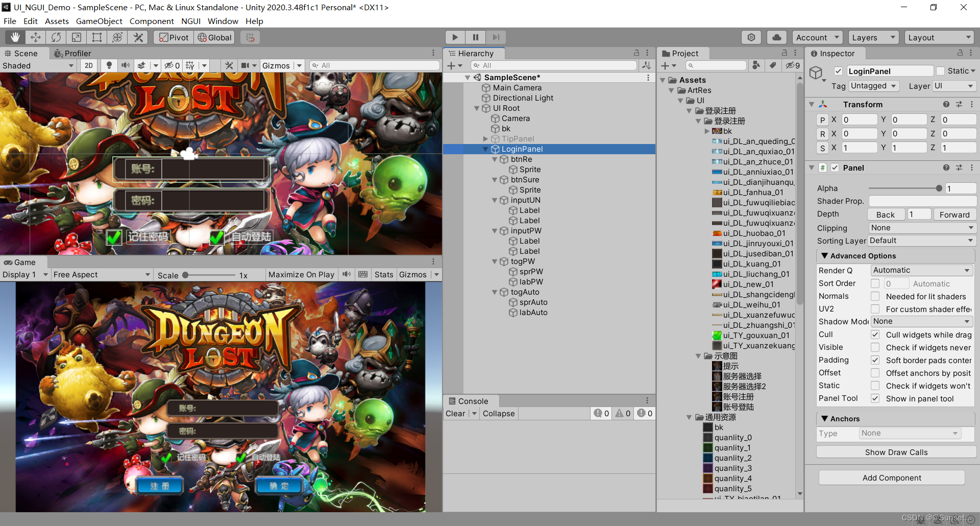Toggle scene effects icon
980x526 pixels.
point(141,65)
